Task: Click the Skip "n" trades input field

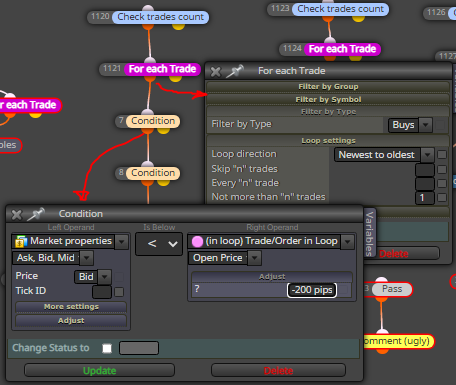Action: click(425, 169)
